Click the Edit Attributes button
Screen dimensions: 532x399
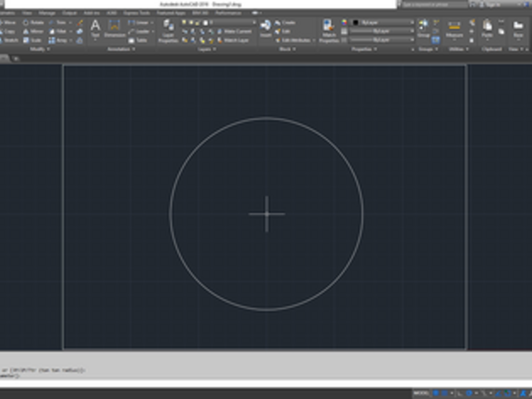(295, 40)
